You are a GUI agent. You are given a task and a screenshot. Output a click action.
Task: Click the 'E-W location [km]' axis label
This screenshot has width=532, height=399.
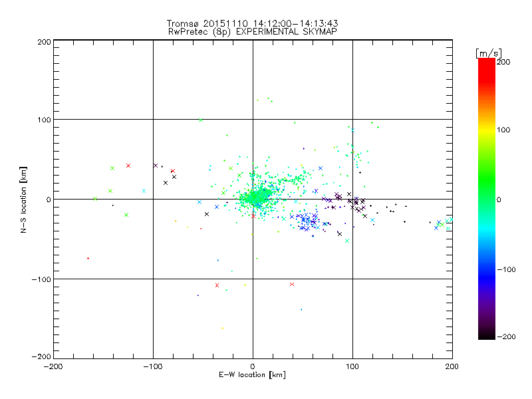tap(252, 374)
